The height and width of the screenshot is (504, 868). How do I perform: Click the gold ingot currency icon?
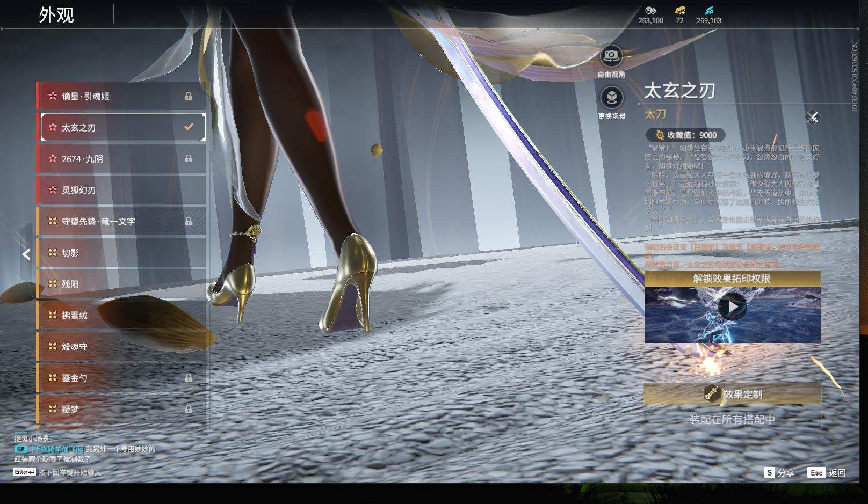[679, 10]
